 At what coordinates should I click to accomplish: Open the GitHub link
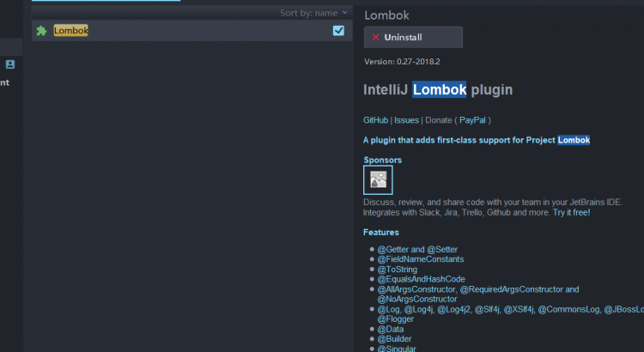pyautogui.click(x=375, y=120)
